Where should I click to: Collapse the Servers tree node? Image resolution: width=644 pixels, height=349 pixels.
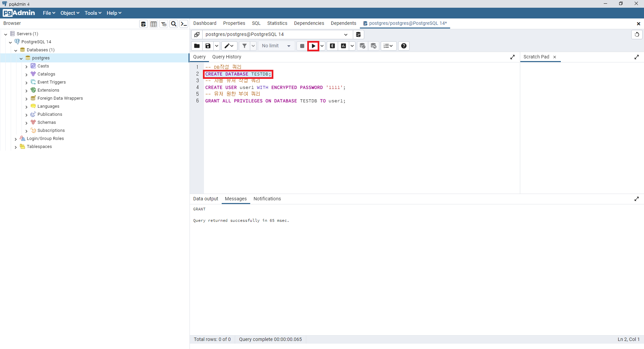click(x=6, y=34)
